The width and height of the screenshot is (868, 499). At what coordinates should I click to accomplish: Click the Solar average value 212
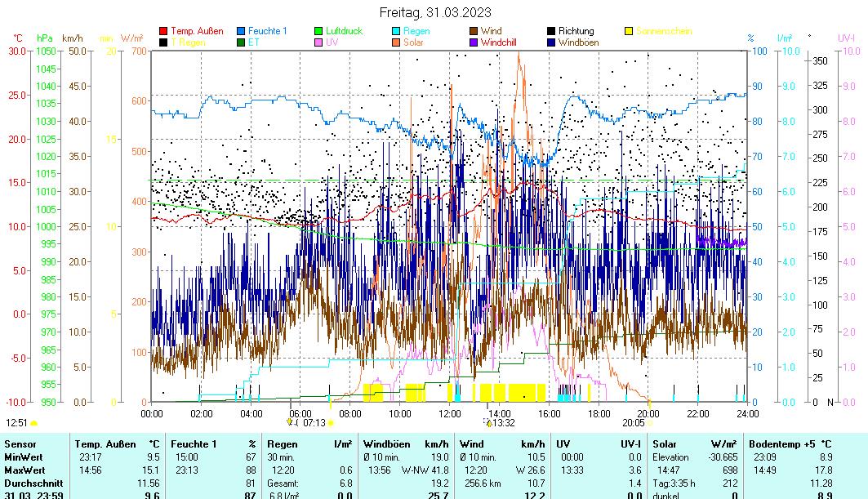[x=730, y=483]
